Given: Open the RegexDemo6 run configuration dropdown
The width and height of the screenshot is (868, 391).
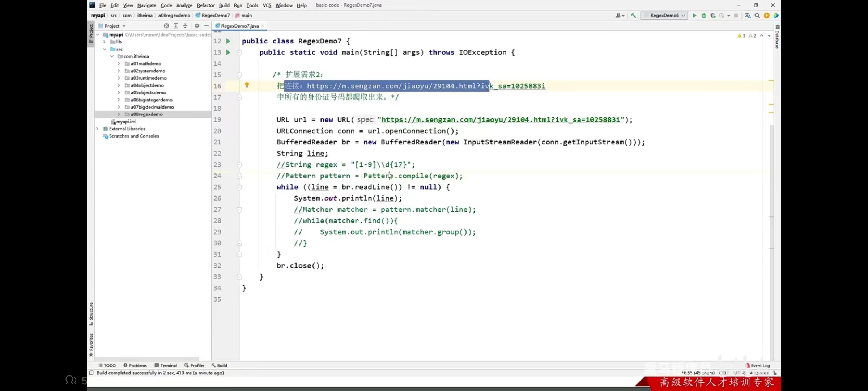Looking at the screenshot, I should [x=664, y=16].
